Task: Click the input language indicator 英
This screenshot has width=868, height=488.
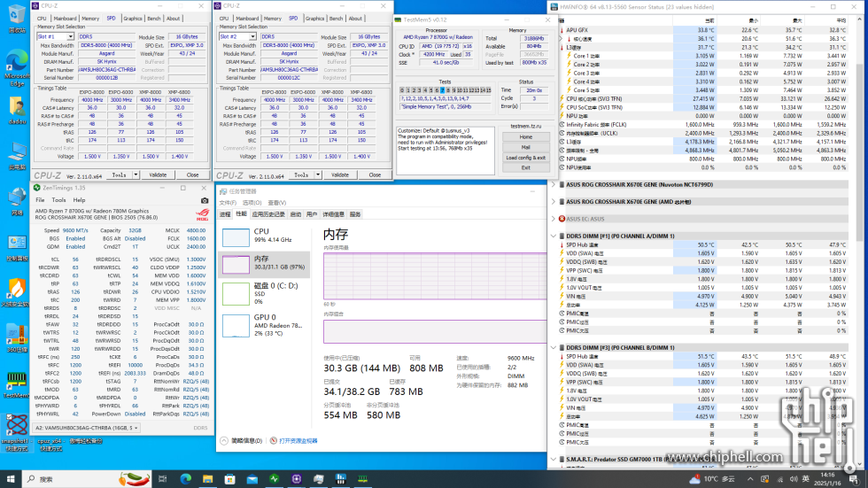Action: (805, 479)
